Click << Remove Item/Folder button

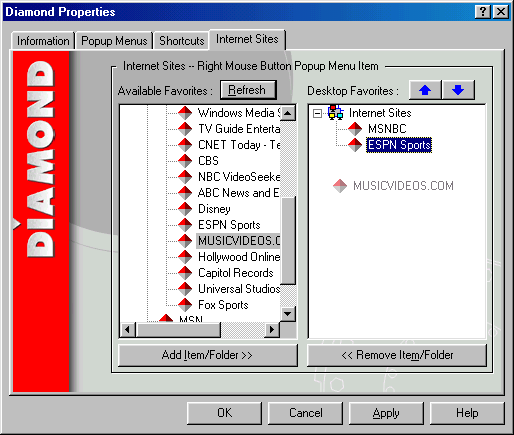coord(397,355)
